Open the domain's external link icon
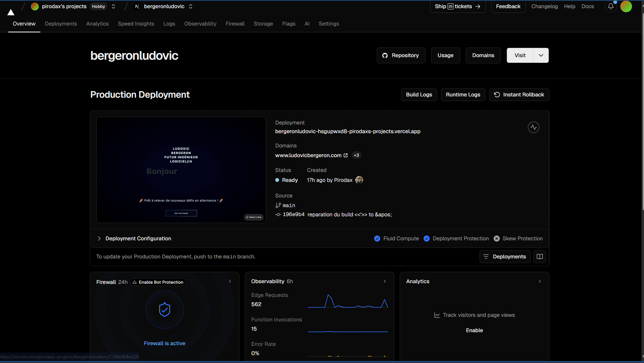The width and height of the screenshot is (644, 363). point(346,155)
